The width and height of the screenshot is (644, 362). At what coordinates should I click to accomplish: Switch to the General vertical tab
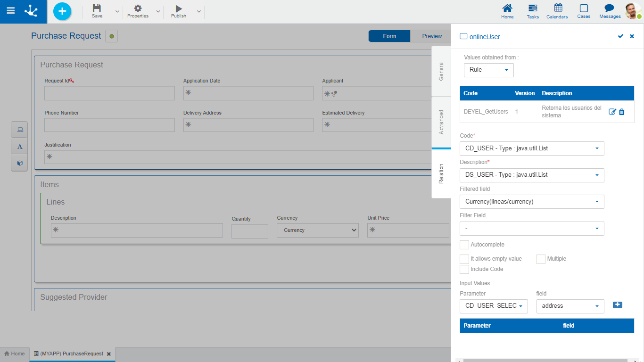pyautogui.click(x=441, y=71)
